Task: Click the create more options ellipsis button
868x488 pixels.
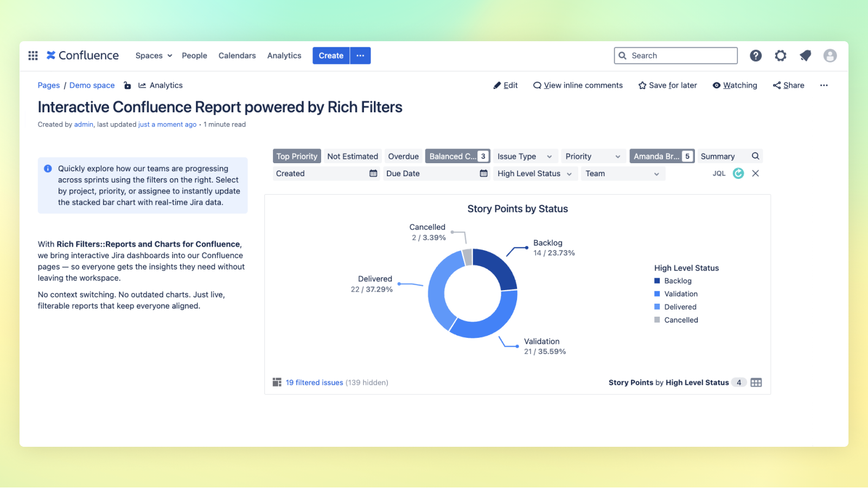Action: (360, 55)
